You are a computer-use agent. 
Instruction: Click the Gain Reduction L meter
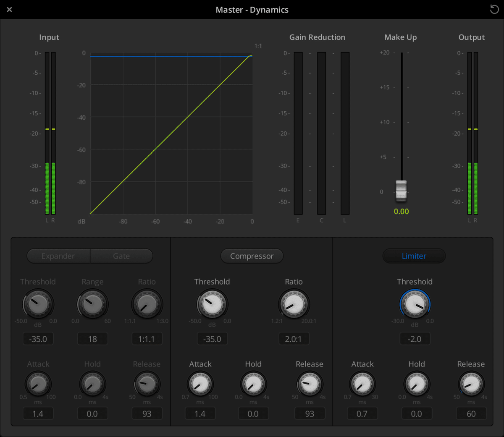coord(345,133)
